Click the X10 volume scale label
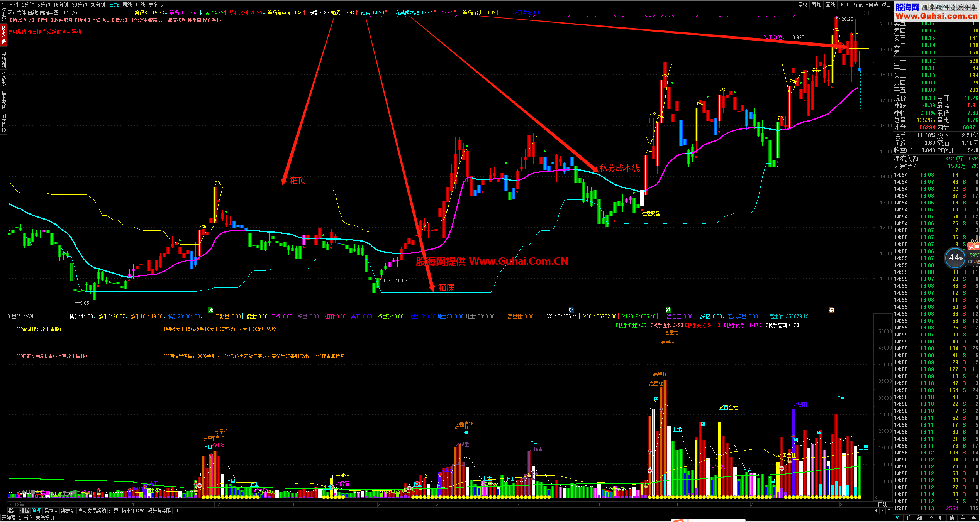The image size is (980, 522). pos(878,497)
